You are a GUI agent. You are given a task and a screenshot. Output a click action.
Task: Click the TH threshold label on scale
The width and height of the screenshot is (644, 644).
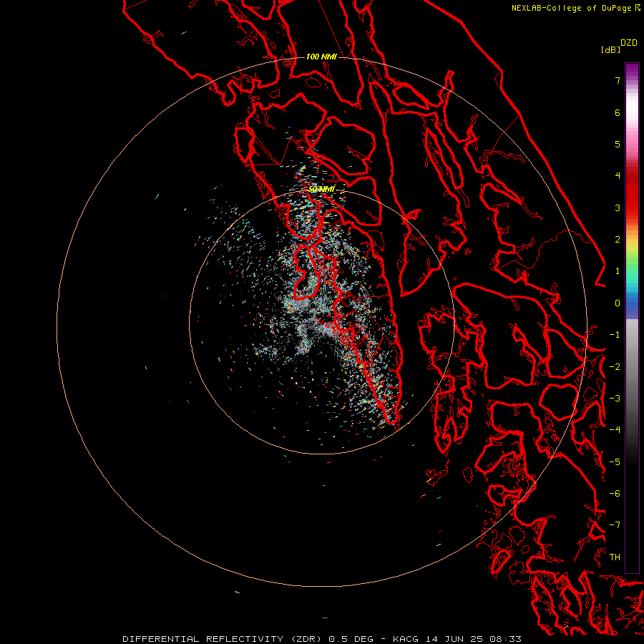(x=615, y=557)
